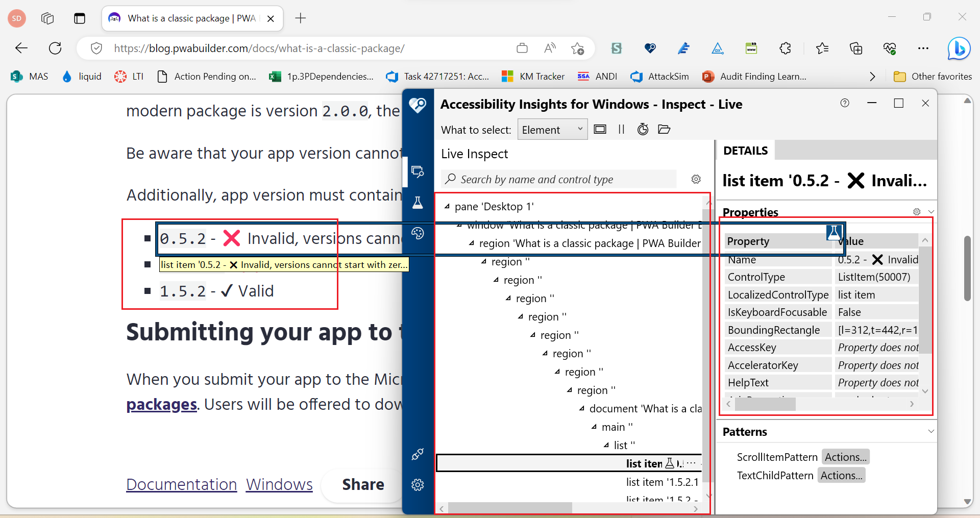Collapse the Patterns section chevron
Viewport: 980px width, 518px height.
931,431
